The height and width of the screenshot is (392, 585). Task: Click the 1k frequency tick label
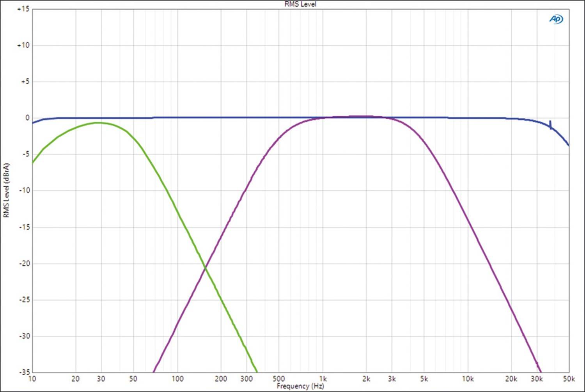pyautogui.click(x=323, y=379)
